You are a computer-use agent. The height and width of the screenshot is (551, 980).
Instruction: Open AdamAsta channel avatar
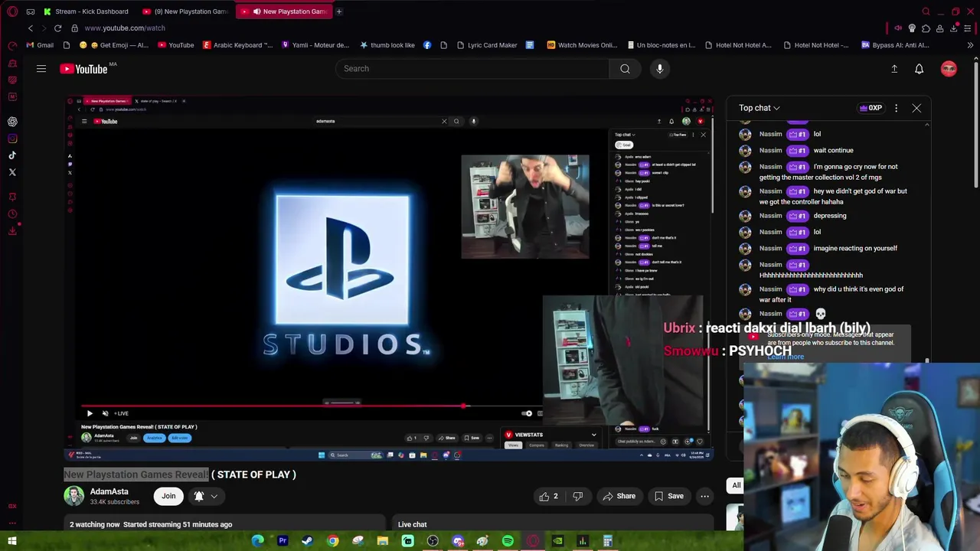(x=73, y=496)
